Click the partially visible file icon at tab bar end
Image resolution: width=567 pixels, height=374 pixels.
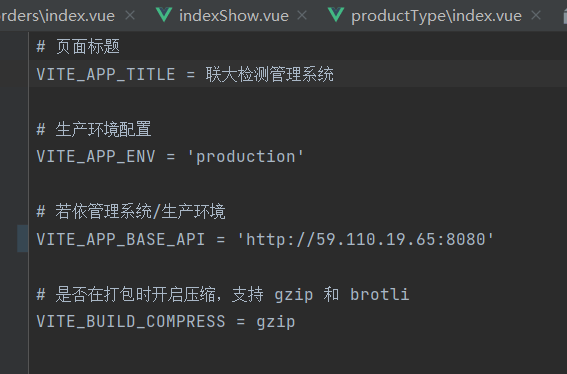click(565, 16)
